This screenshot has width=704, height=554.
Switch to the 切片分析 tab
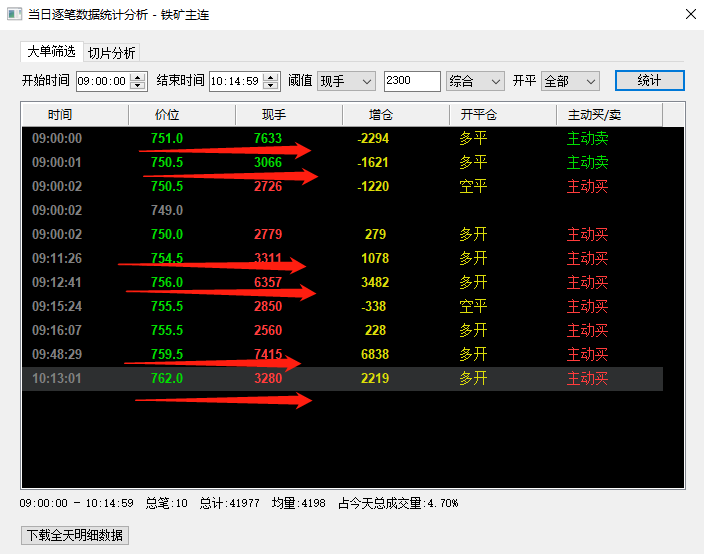coord(111,53)
